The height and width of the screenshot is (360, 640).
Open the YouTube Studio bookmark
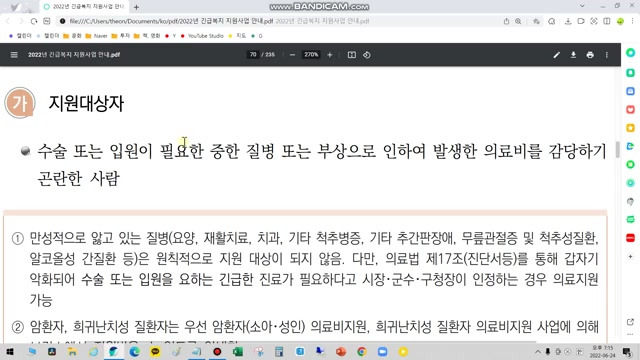coord(202,36)
